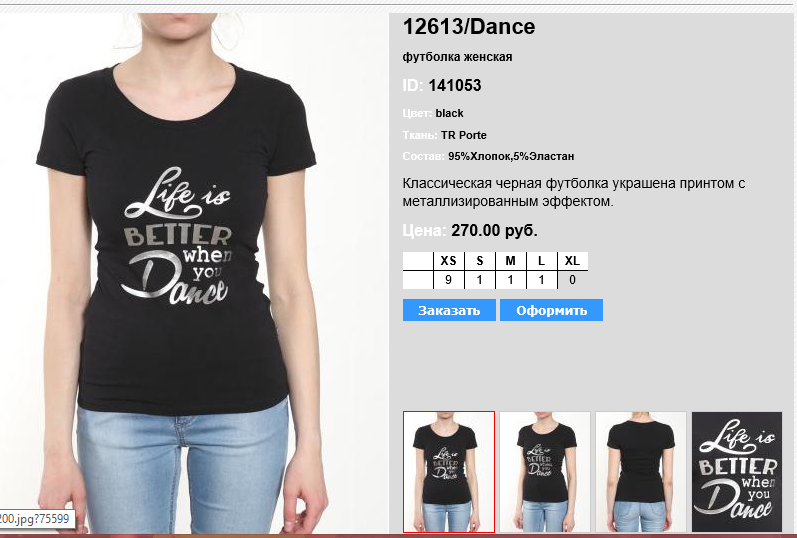This screenshot has width=797, height=538.
Task: Select the first front-view thumbnail with red border
Action: point(449,472)
